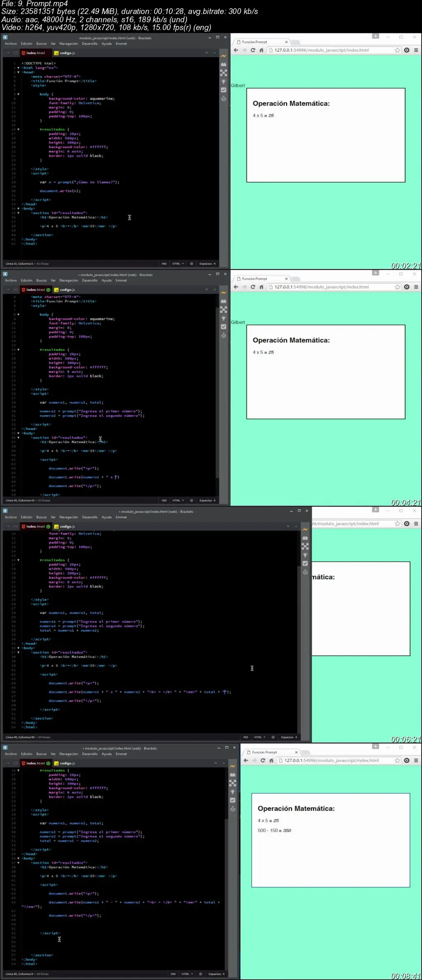Click lint status circle in 00:02:21 status bar
422x980 pixels.
[x=191, y=264]
